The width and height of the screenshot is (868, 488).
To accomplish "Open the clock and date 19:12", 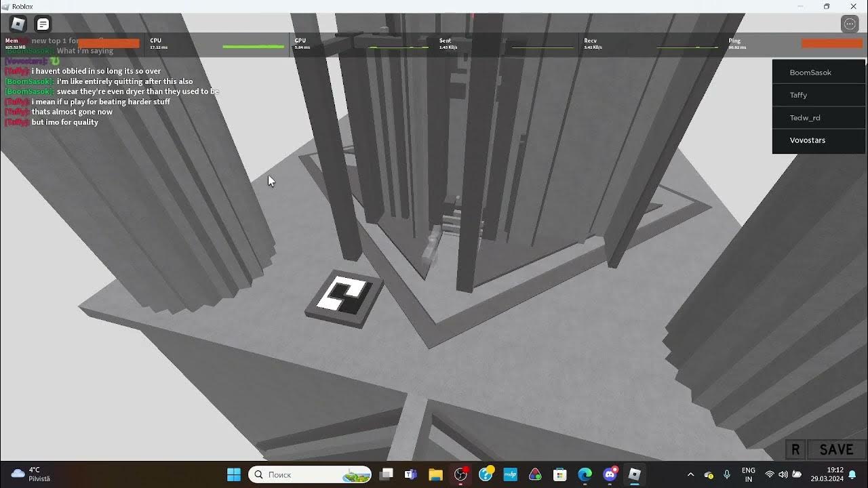I will (x=827, y=474).
